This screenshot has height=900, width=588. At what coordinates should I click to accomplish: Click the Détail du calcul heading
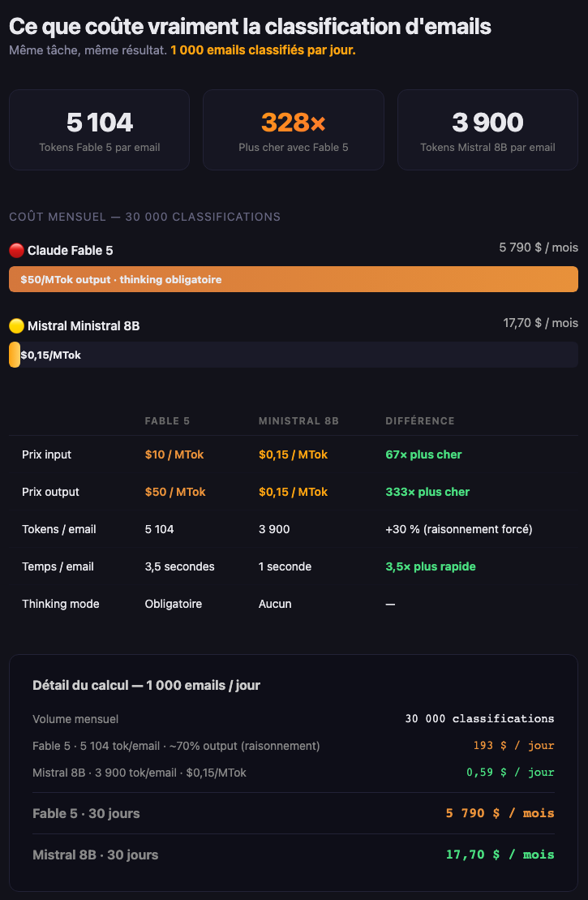click(146, 685)
